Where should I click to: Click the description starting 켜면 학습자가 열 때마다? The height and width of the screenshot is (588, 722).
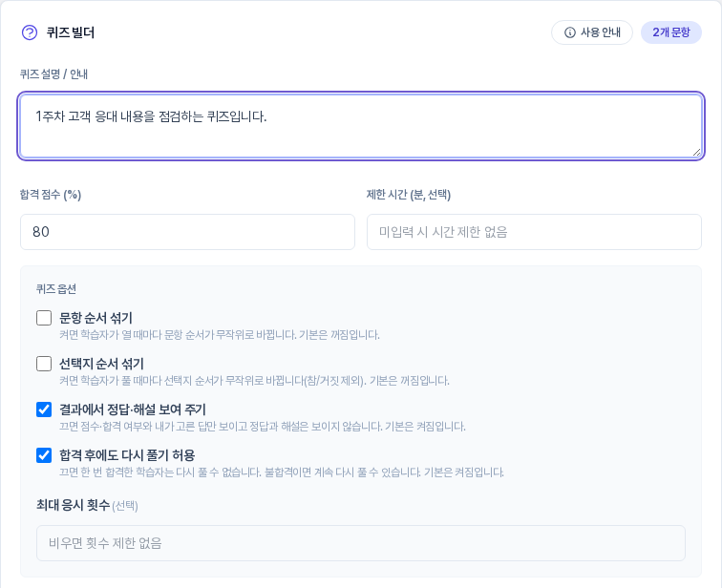tap(220, 335)
